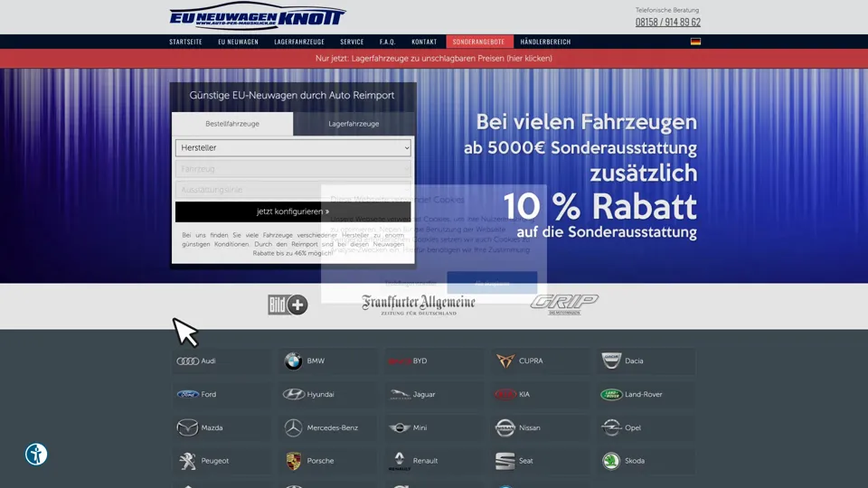Select the Hyundai logo
This screenshot has height=488, width=868.
pyautogui.click(x=293, y=395)
